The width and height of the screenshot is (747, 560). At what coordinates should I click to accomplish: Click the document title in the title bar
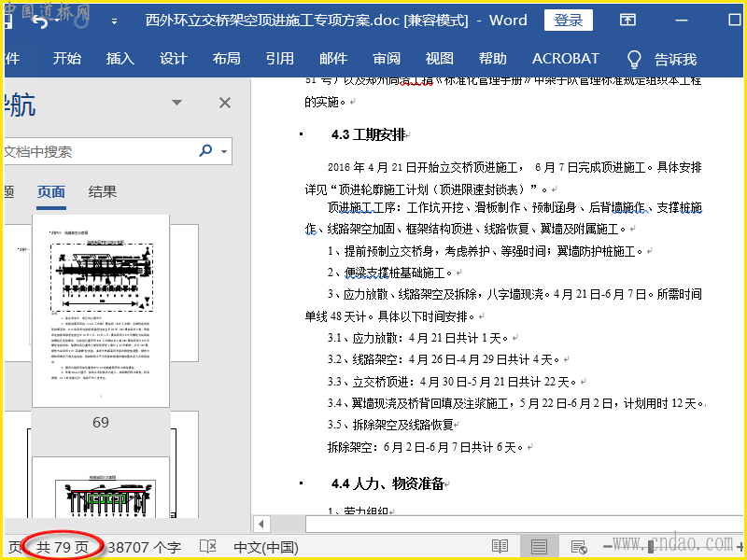tap(336, 21)
